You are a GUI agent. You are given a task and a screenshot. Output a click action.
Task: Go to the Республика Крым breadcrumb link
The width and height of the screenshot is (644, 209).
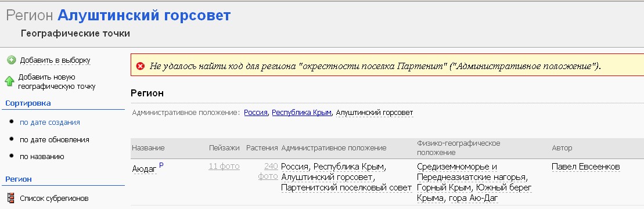(x=301, y=113)
